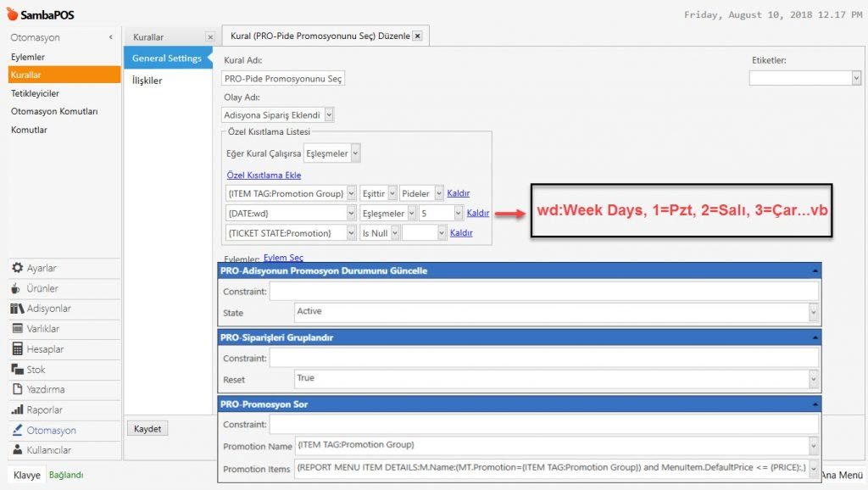Collapse PRO-Adisyonun Promosyon Durumunu Güncelle action
Viewport: 868px width, 490px height.
815,270
